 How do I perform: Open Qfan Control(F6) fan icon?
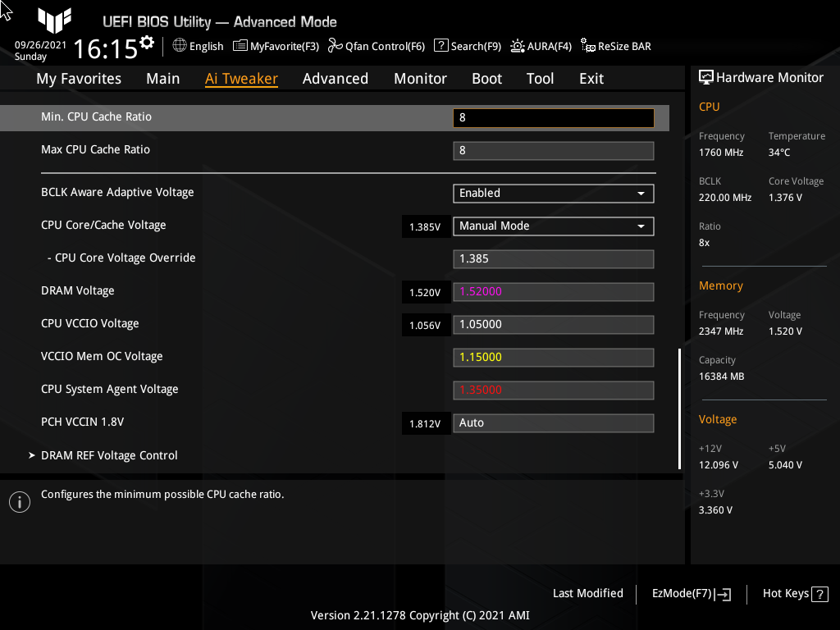click(x=336, y=46)
